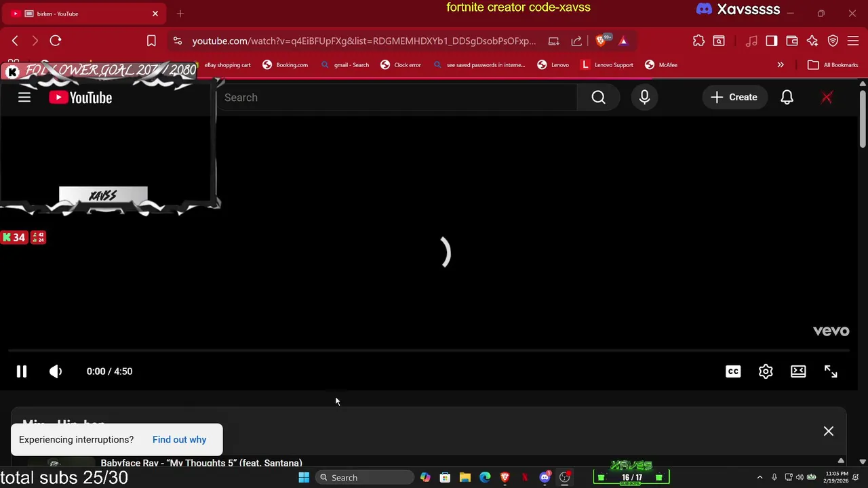Open Microsoft Edge from taskbar
The height and width of the screenshot is (488, 868).
pos(485,478)
